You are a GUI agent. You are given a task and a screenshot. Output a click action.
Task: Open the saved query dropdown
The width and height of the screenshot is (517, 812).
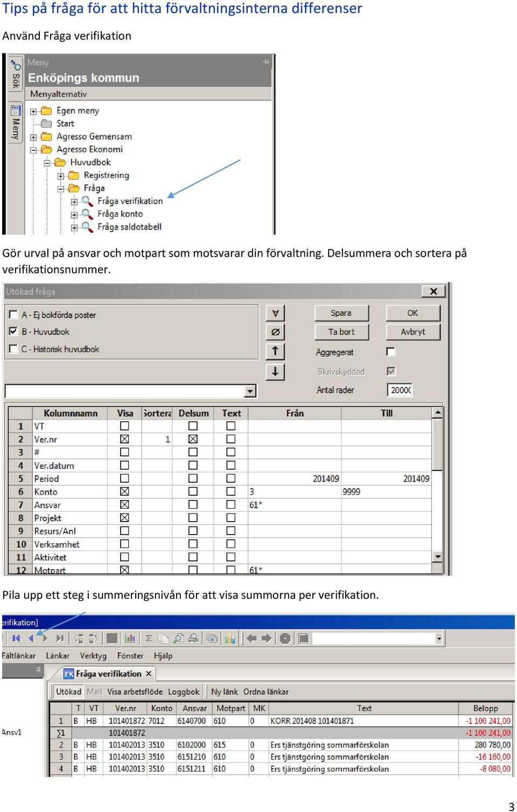point(250,391)
